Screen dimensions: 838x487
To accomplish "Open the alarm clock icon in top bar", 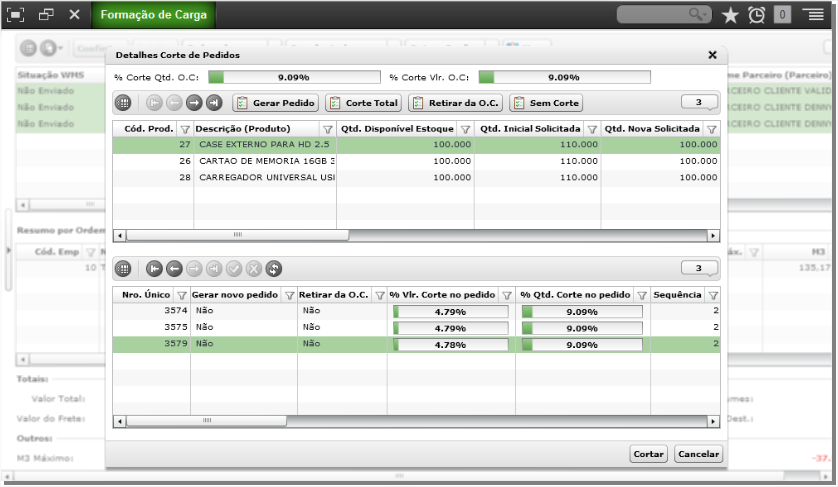I will (756, 15).
